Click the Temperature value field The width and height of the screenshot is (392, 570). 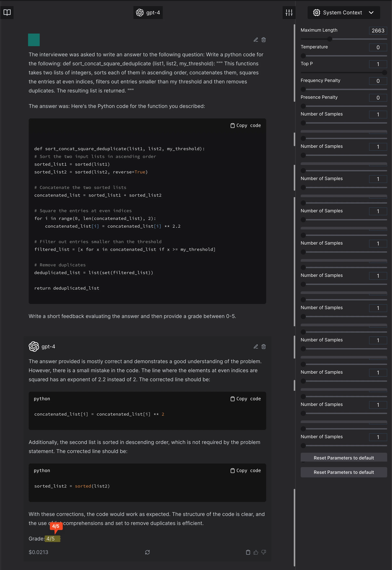(378, 47)
